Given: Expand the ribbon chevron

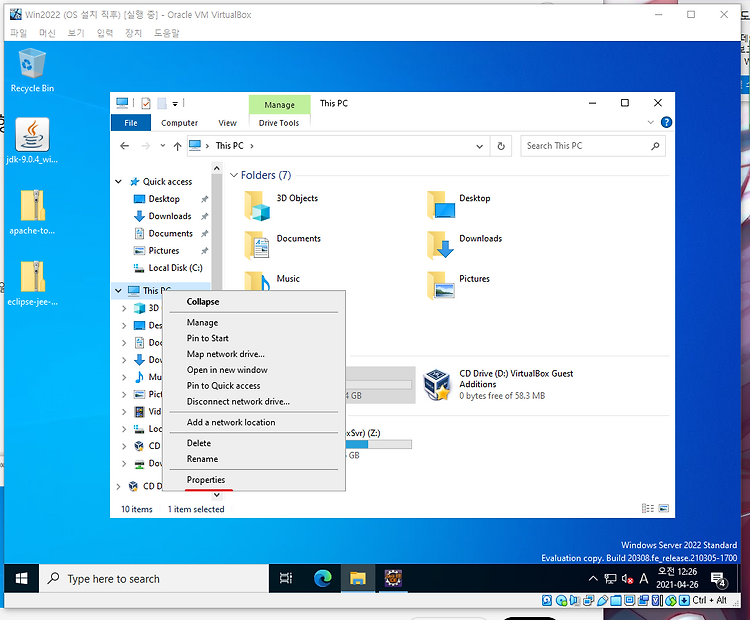Looking at the screenshot, I should 651,122.
